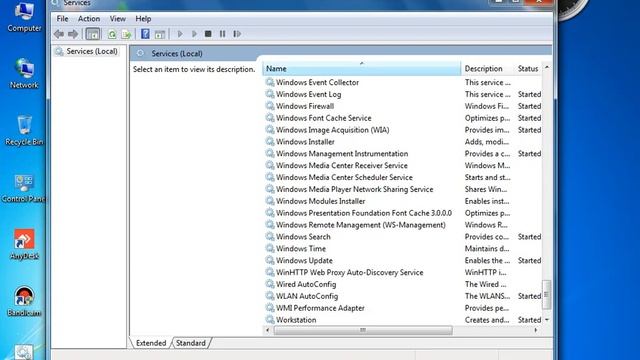
Task: Open the Help toolbar icon
Action: pyautogui.click(x=145, y=34)
